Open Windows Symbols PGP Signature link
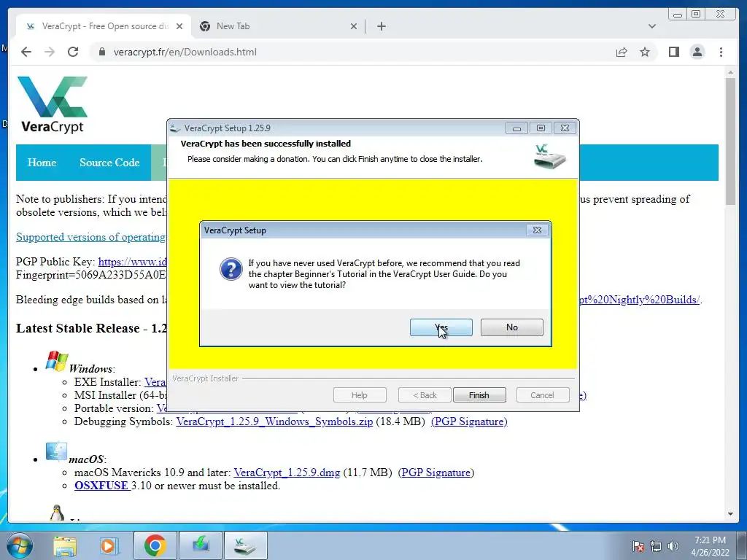This screenshot has height=560, width=747. click(469, 421)
